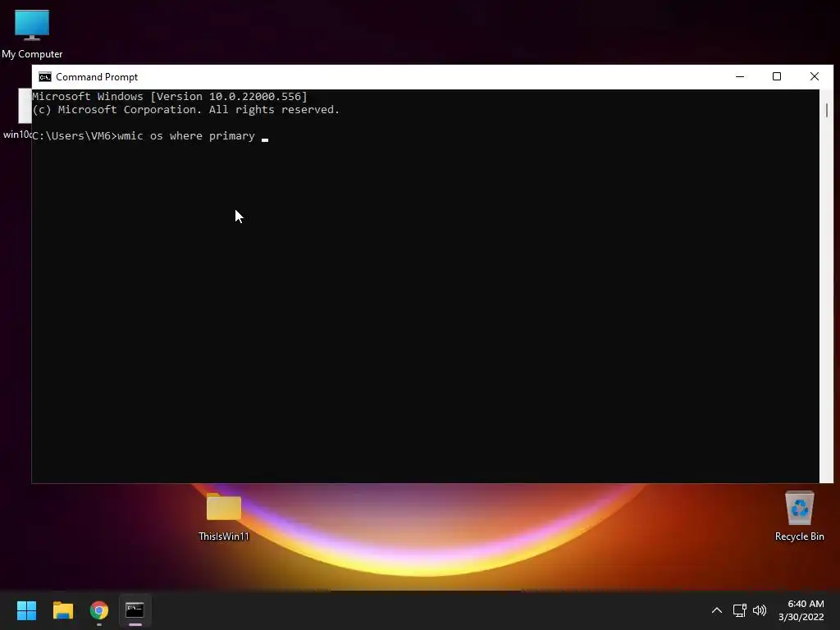Viewport: 840px width, 630px height.
Task: Open the Windows Start menu
Action: point(26,610)
